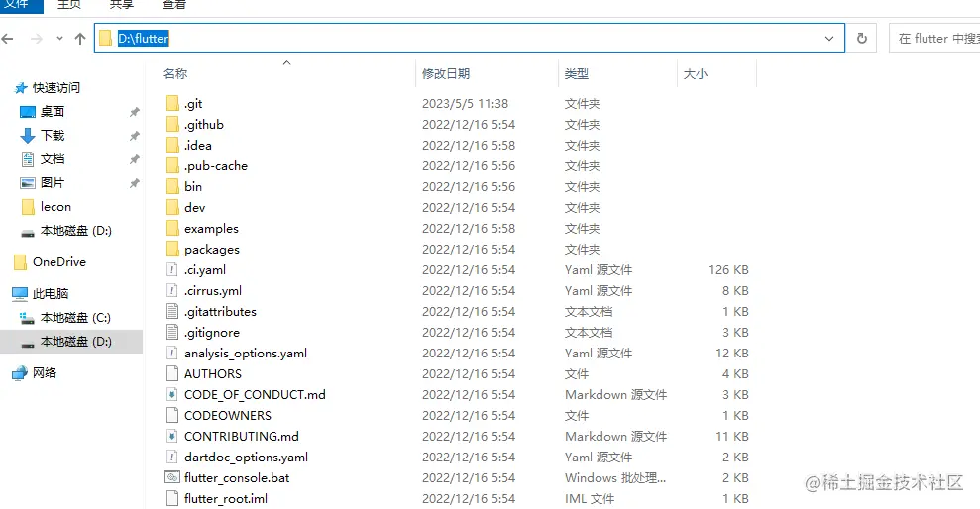Viewport: 980px width, 509px height.
Task: Click the CONTRIBUTING.md file icon
Action: [172, 436]
